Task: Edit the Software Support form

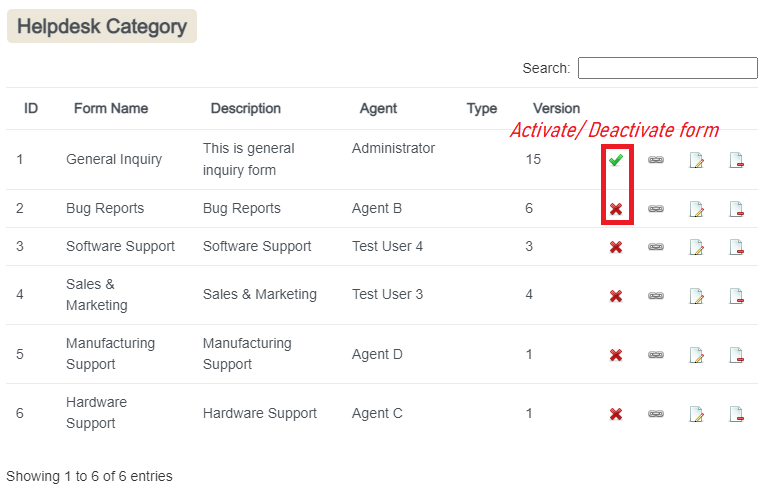Action: (x=697, y=247)
